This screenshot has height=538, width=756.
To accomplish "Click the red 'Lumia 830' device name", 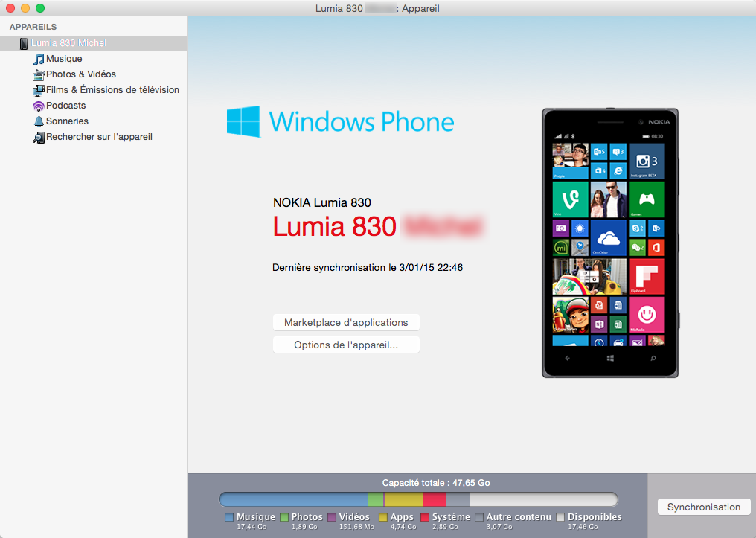I will pyautogui.click(x=335, y=227).
